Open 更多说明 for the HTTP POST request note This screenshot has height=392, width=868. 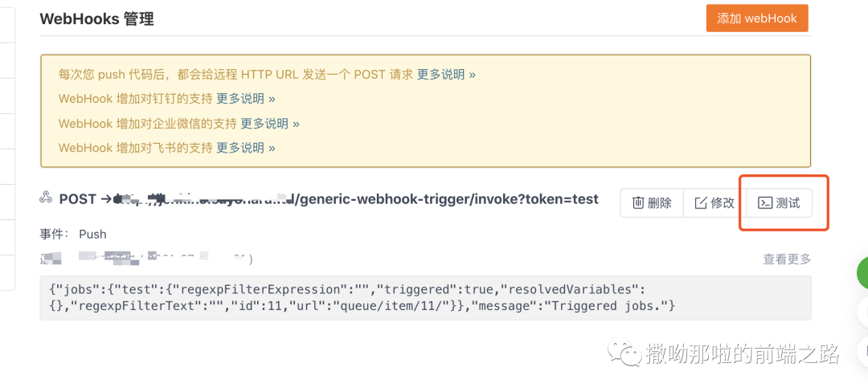(x=446, y=75)
